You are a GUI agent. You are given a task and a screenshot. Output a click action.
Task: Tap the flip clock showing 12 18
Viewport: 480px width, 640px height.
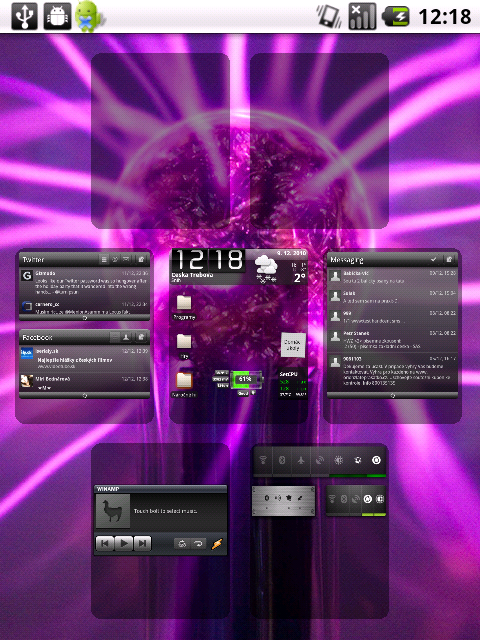[x=209, y=260]
